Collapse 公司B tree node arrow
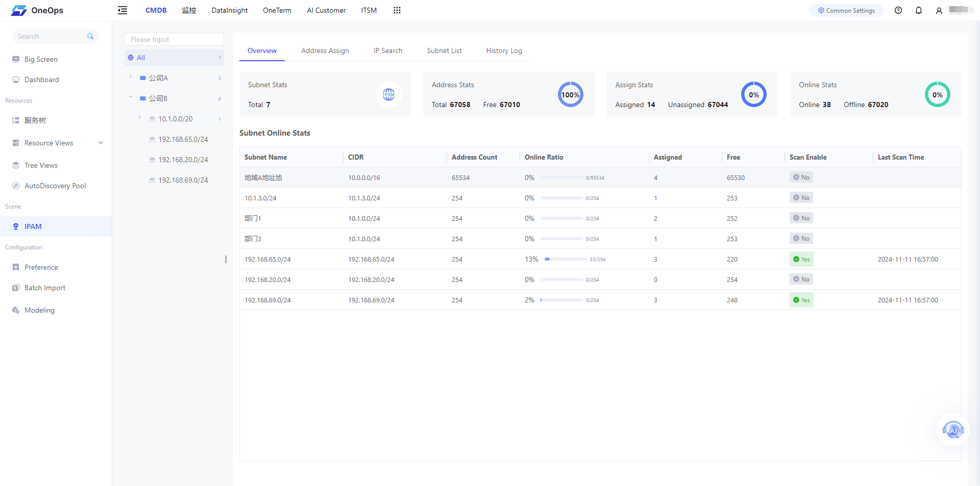Viewport: 980px width, 486px height. coord(131,97)
